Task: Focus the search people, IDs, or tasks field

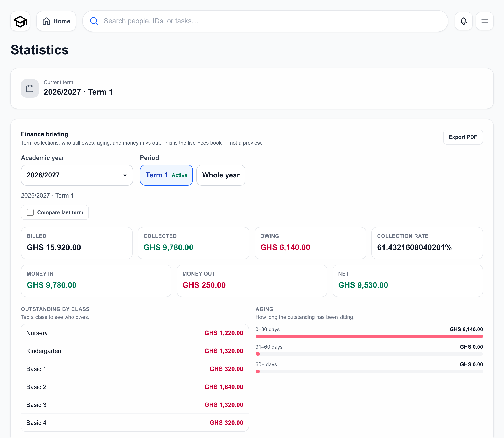Action: (265, 21)
